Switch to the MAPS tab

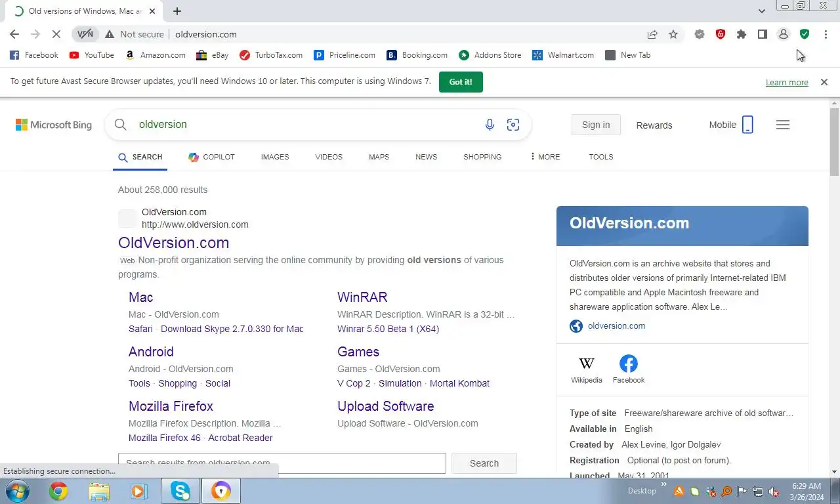(x=379, y=157)
